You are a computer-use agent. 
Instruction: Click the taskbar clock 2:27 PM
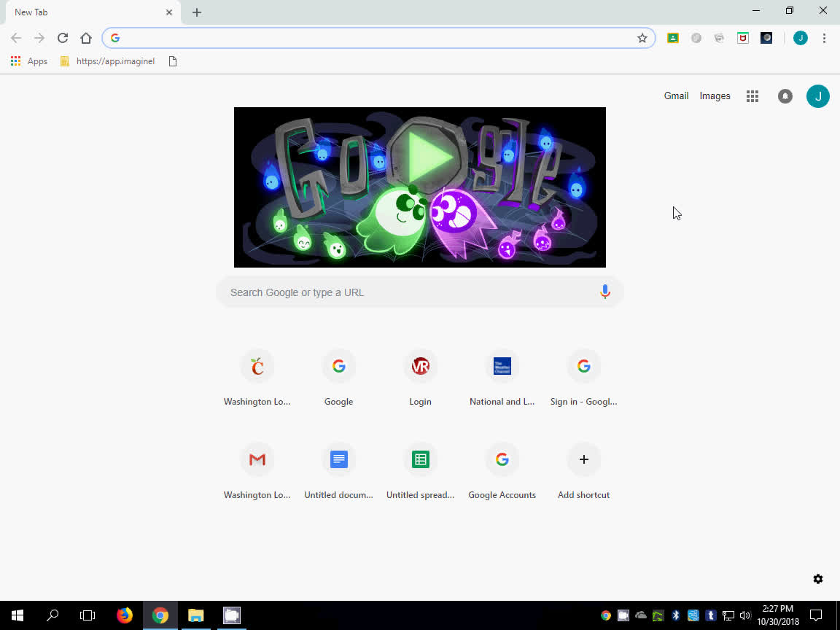click(778, 615)
